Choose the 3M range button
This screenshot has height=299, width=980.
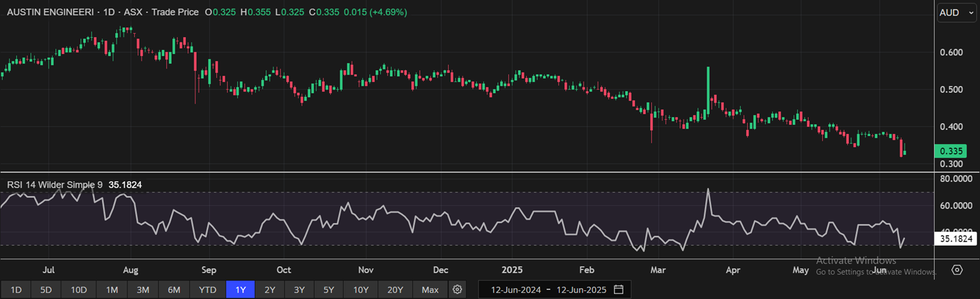(x=143, y=290)
